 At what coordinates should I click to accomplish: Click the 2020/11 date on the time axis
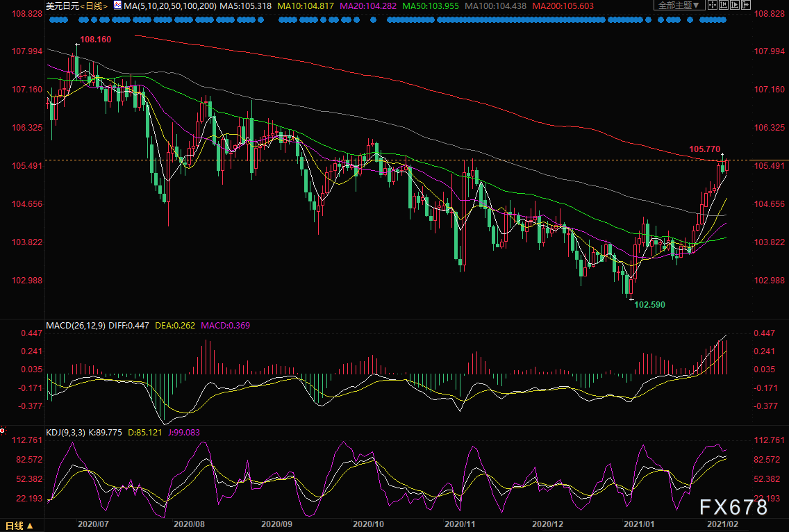coord(459,524)
